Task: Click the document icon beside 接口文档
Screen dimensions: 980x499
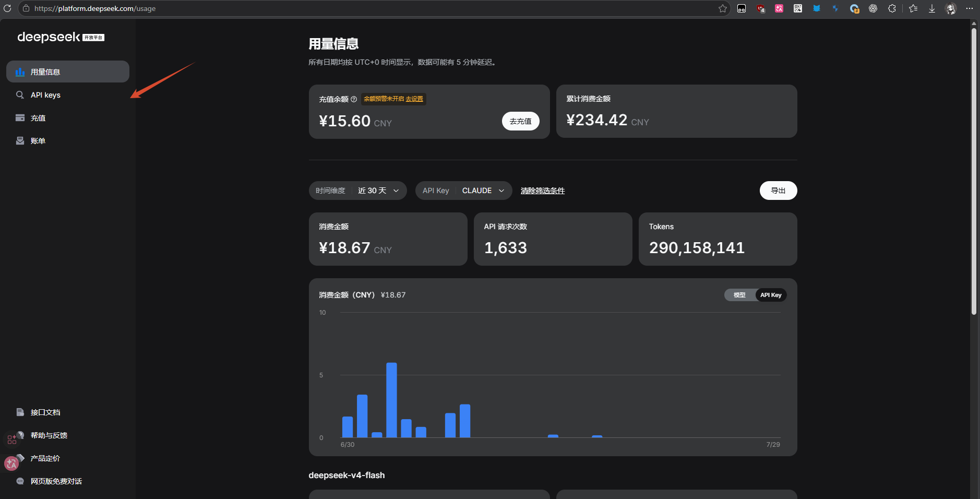Action: (20, 412)
